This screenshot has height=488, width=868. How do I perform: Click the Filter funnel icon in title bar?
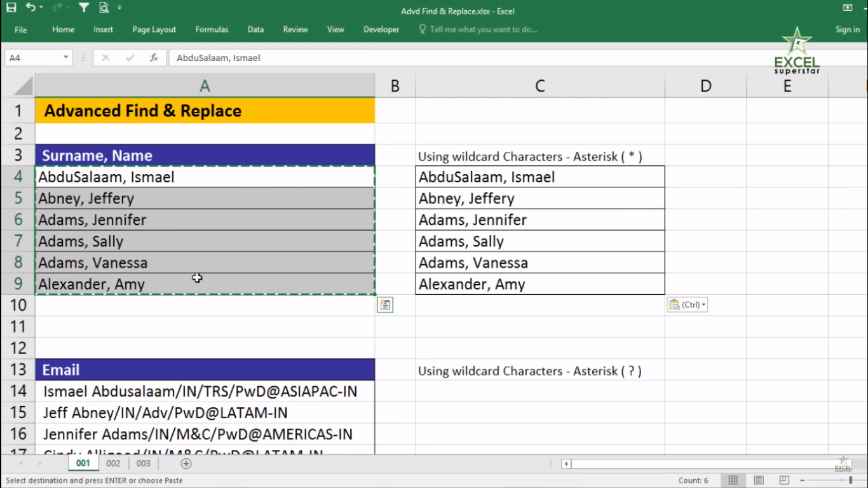[x=84, y=8]
